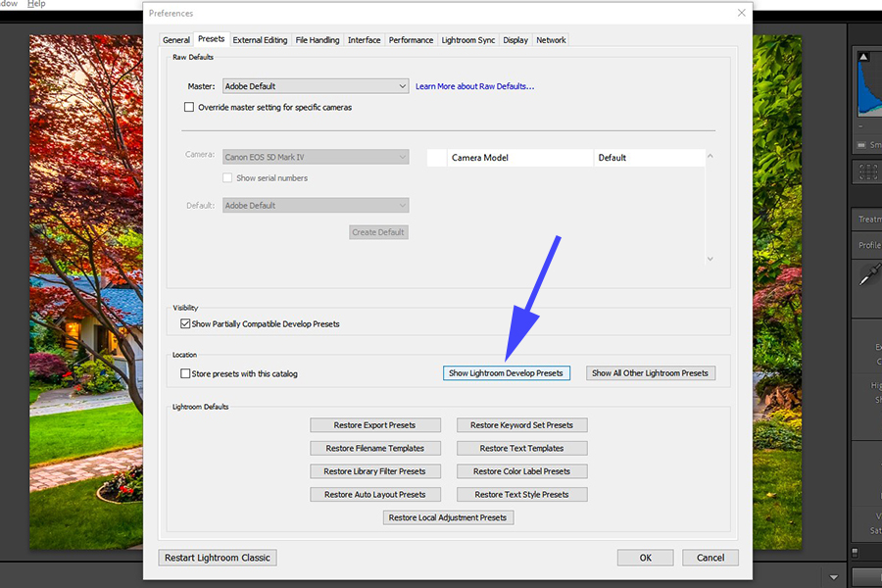Click Show Lightroom Develop Presets button

506,373
